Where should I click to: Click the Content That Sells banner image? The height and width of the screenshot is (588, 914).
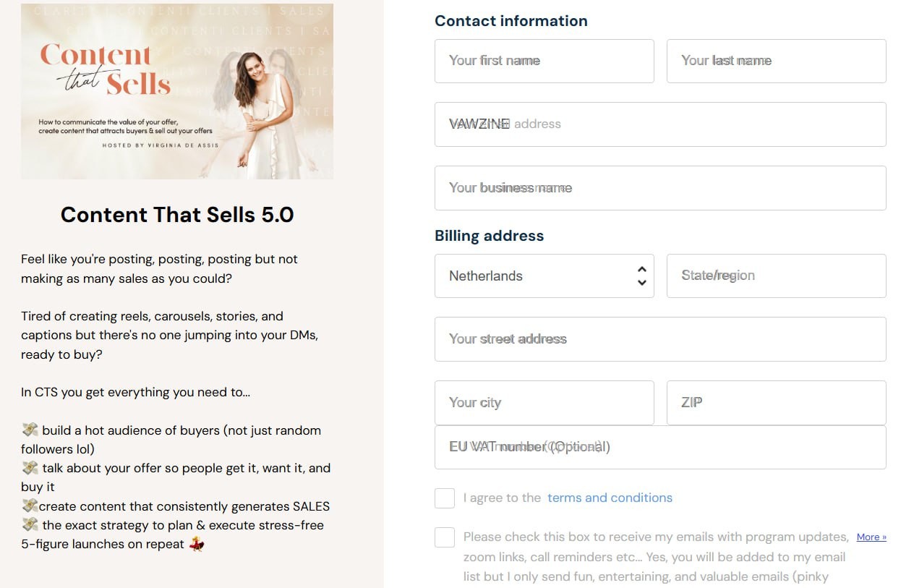[177, 91]
